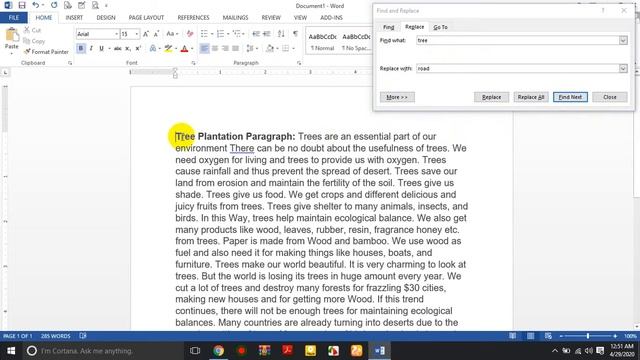Click the Text Effects icon
Viewport: 640px width, 360px height.
pos(153,49)
